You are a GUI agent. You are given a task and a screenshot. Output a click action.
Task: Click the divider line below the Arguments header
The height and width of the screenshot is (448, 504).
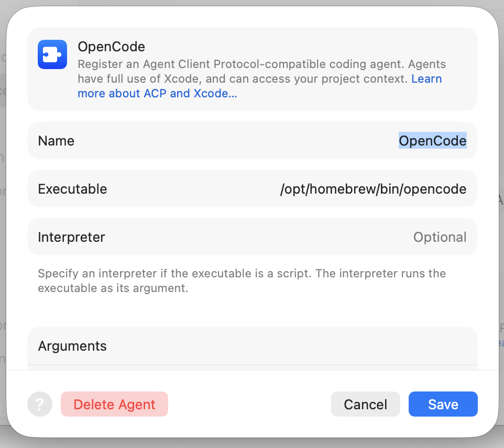[253, 365]
